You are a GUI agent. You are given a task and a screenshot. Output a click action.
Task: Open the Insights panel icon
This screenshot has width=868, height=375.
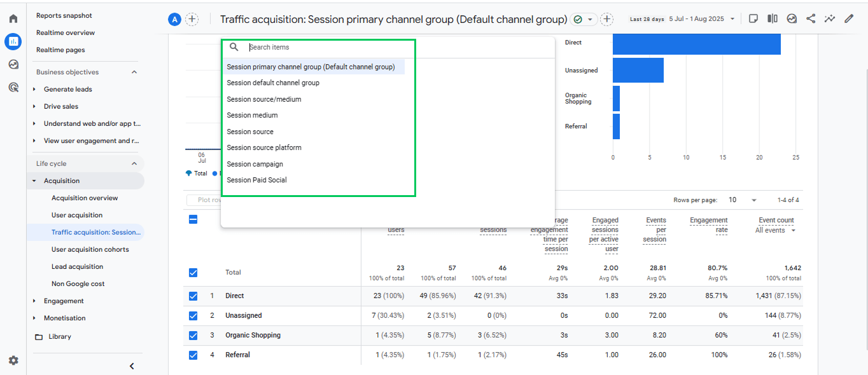pyautogui.click(x=792, y=18)
